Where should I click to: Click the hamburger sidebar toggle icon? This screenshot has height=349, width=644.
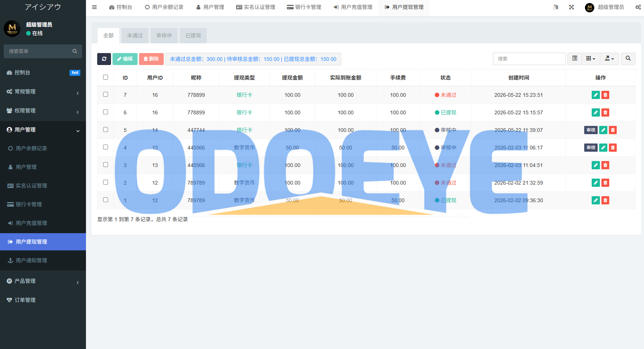pyautogui.click(x=94, y=7)
